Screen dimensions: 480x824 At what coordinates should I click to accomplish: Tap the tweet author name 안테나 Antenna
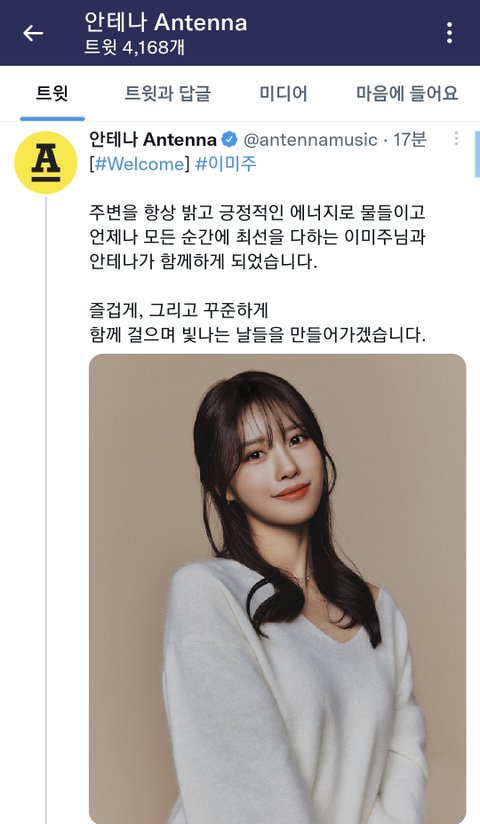point(152,139)
